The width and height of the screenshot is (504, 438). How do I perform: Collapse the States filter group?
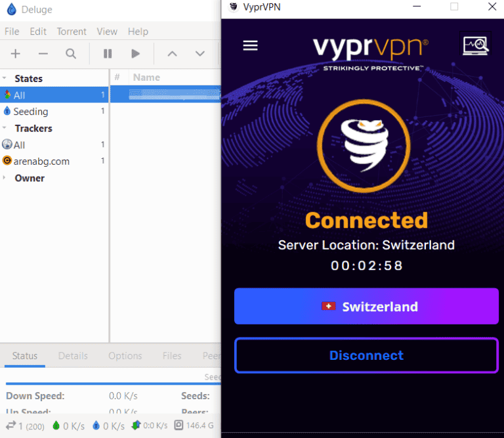pos(6,78)
